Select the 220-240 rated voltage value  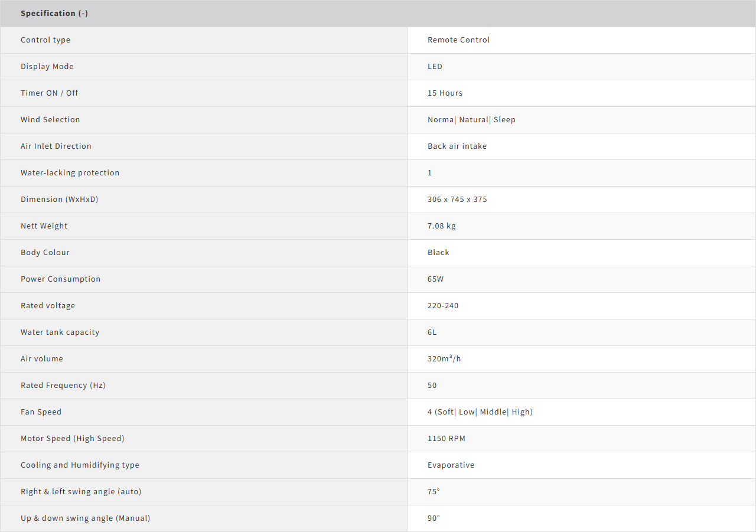click(x=443, y=306)
